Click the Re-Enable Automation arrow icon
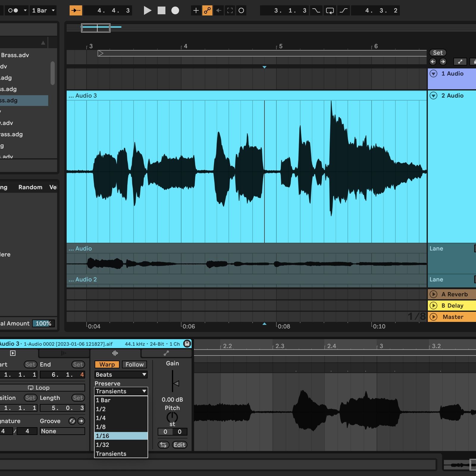The height and width of the screenshot is (476, 476). tap(219, 11)
